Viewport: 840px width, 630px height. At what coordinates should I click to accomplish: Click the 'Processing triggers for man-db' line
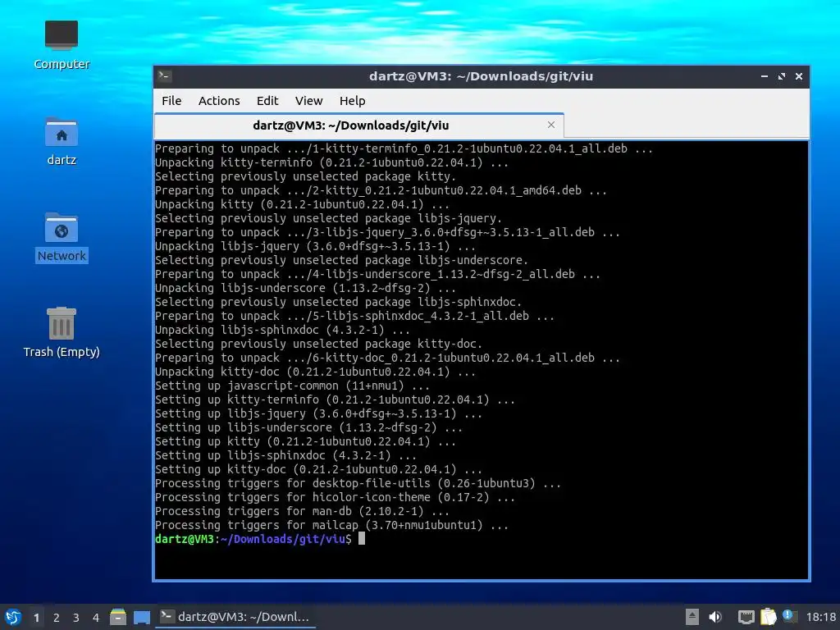tap(302, 511)
